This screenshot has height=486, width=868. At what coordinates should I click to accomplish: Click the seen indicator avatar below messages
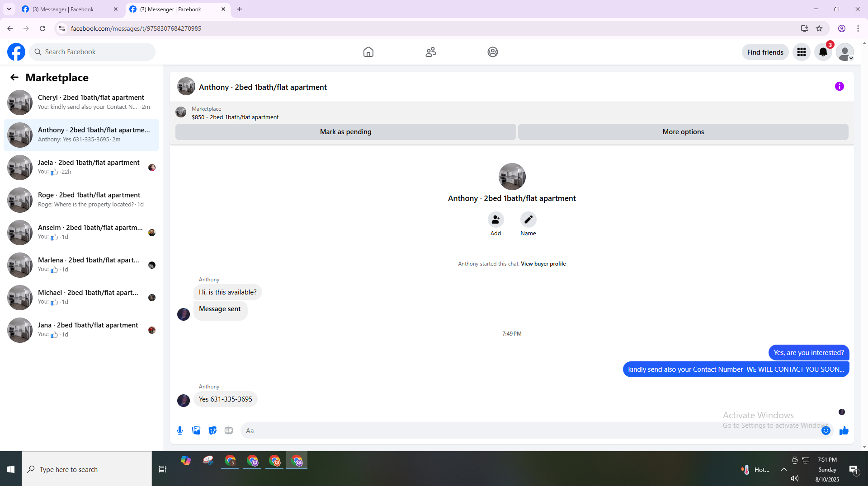842,412
